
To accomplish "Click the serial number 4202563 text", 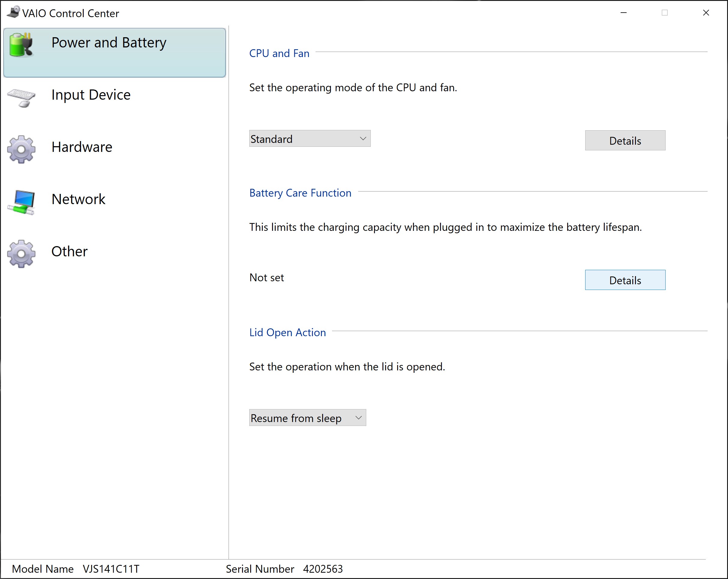I will pyautogui.click(x=322, y=569).
